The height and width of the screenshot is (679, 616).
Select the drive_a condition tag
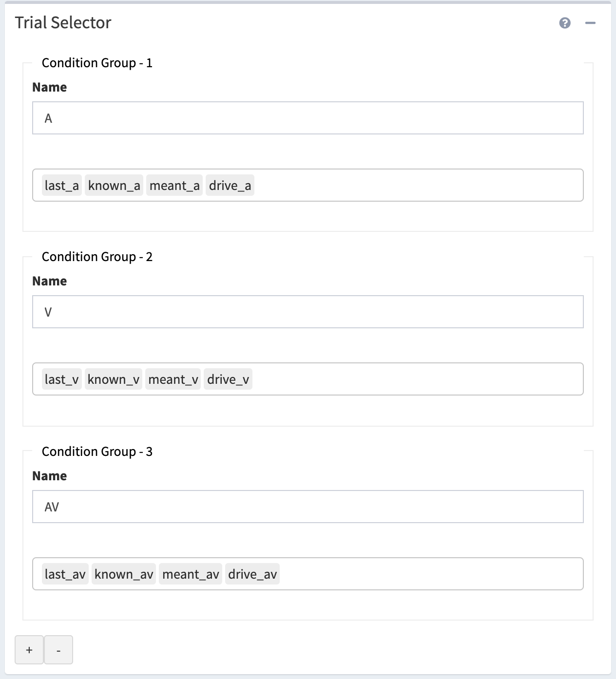230,186
